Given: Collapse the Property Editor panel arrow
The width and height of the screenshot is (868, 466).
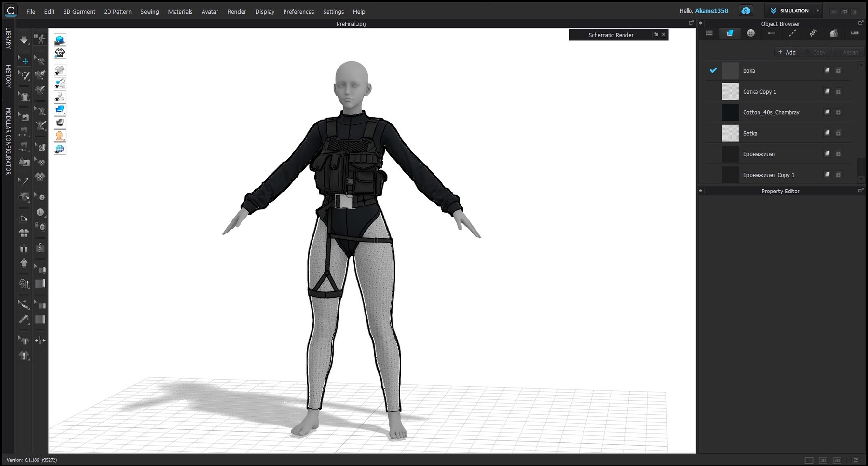Looking at the screenshot, I should 701,191.
